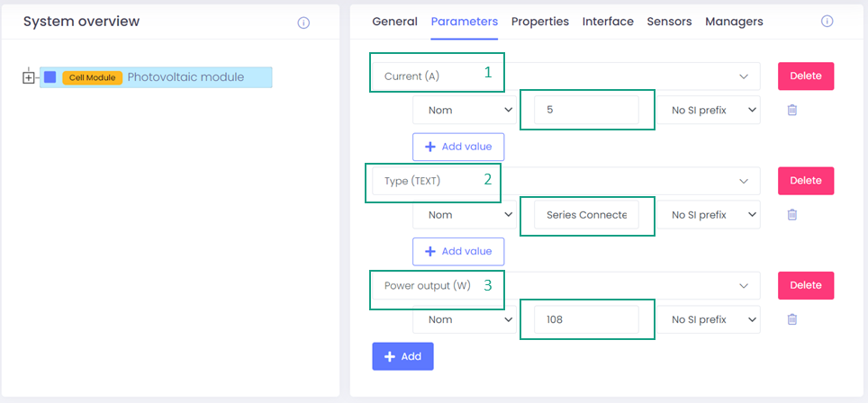Expand the Photovoltaic module tree node

[x=29, y=77]
